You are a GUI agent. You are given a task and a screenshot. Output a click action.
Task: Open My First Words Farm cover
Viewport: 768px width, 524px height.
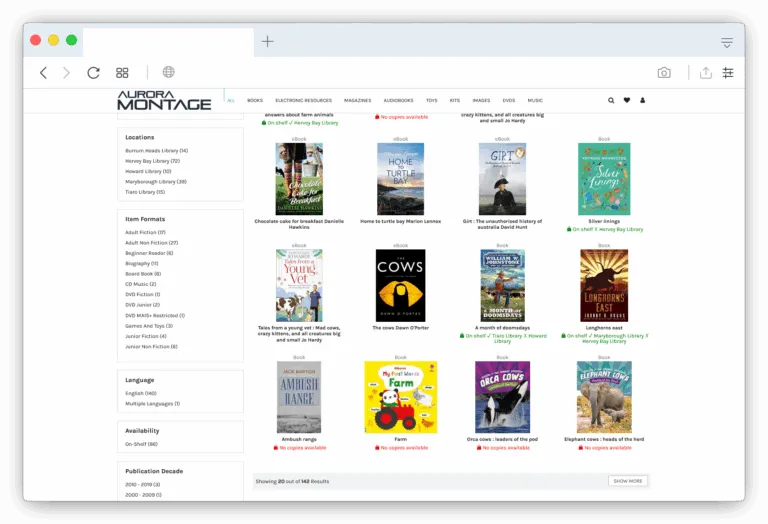coord(401,397)
